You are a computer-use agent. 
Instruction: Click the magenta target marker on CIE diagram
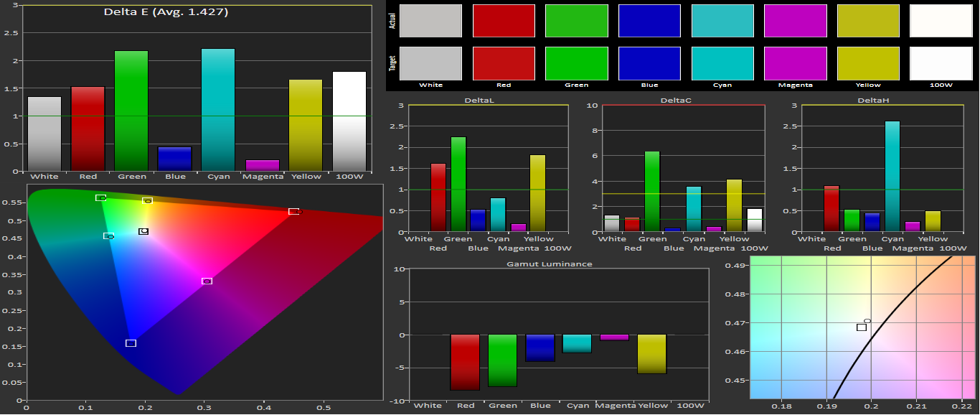click(x=207, y=281)
